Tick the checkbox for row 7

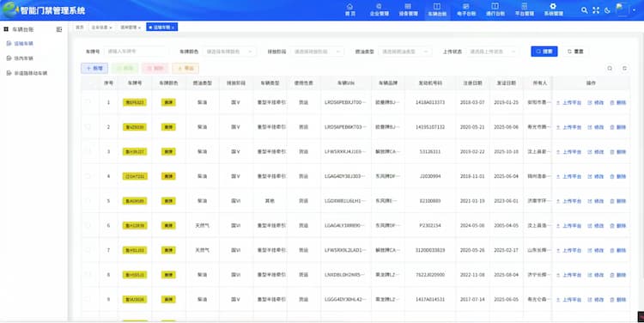[x=88, y=250]
